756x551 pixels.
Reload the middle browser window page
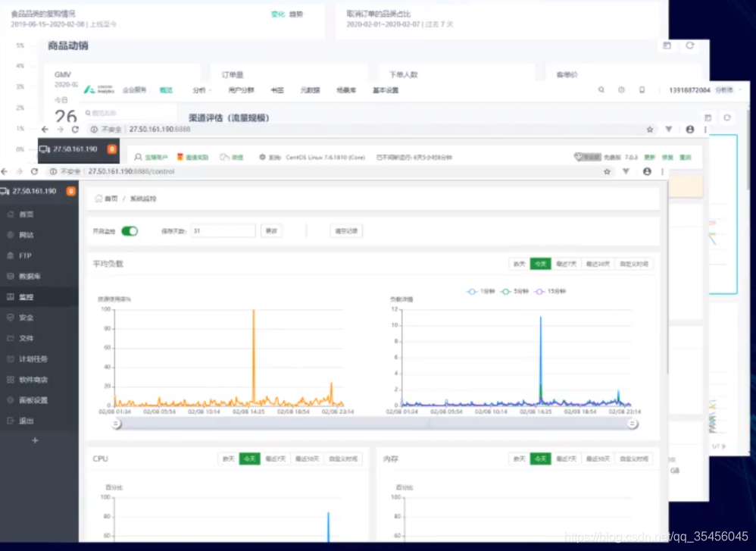pyautogui.click(x=75, y=130)
